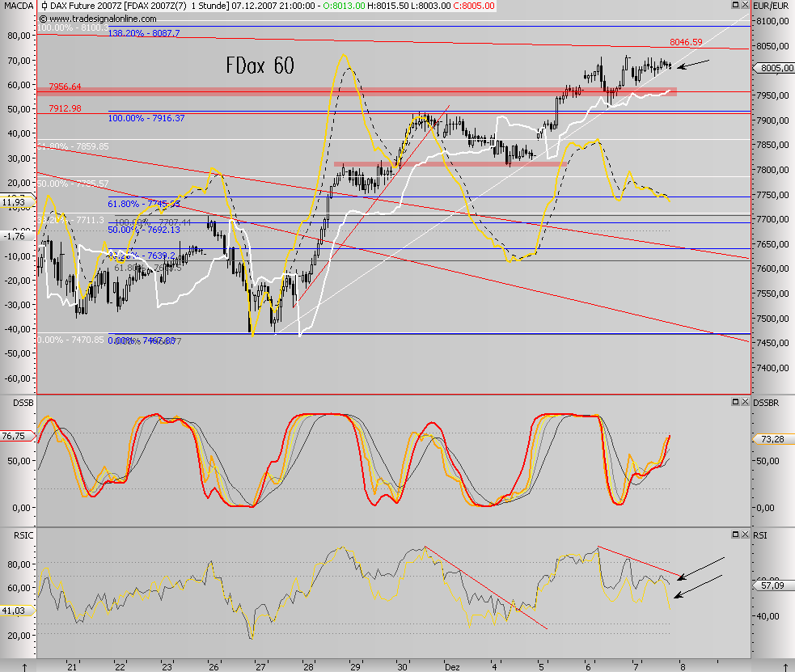
Task: Click the date label 8 on time axis
Action: pyautogui.click(x=683, y=667)
